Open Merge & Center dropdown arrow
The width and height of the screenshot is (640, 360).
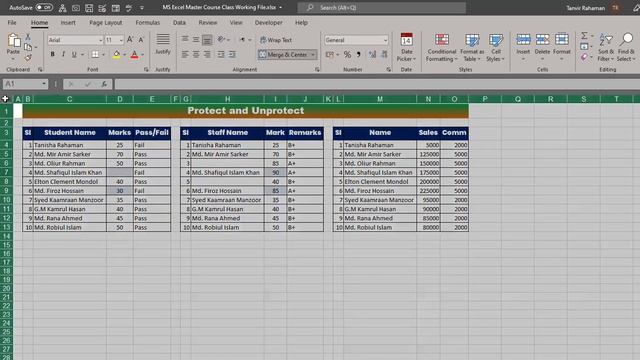(x=313, y=54)
